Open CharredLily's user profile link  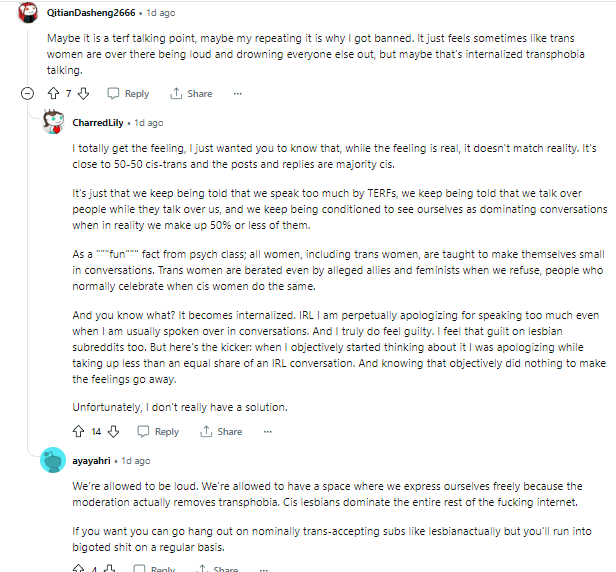(x=98, y=123)
